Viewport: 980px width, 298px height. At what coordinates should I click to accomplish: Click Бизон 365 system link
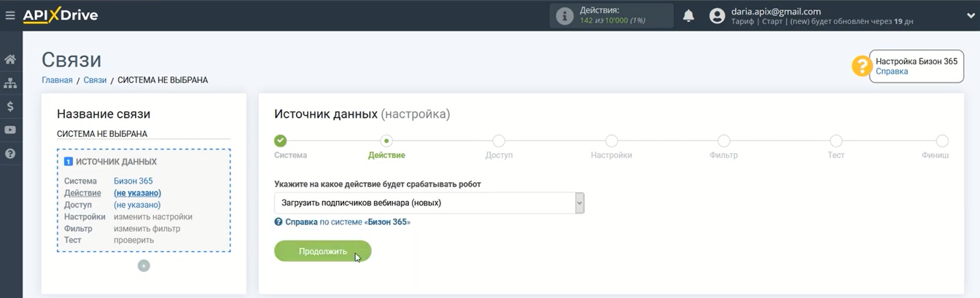(133, 181)
